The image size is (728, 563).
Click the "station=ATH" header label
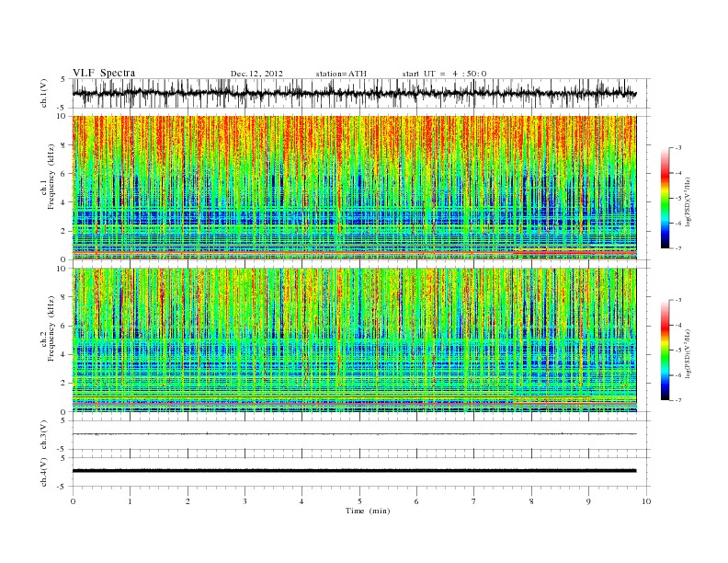pyautogui.click(x=341, y=74)
